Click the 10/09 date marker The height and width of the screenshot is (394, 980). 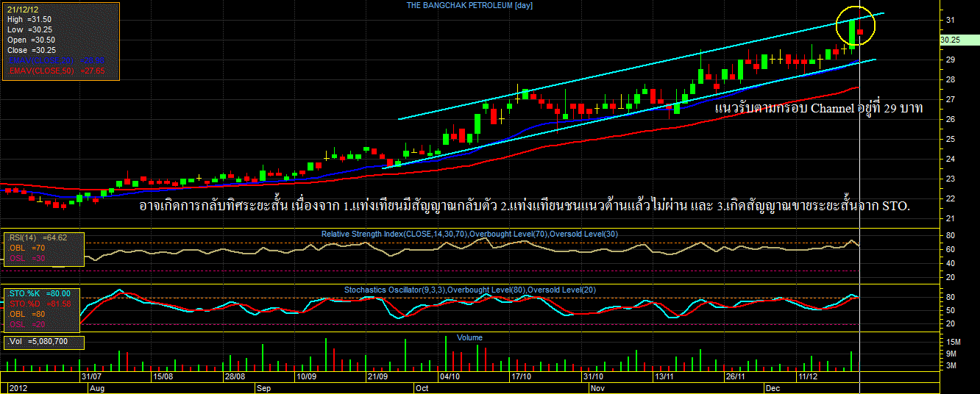coord(306,376)
